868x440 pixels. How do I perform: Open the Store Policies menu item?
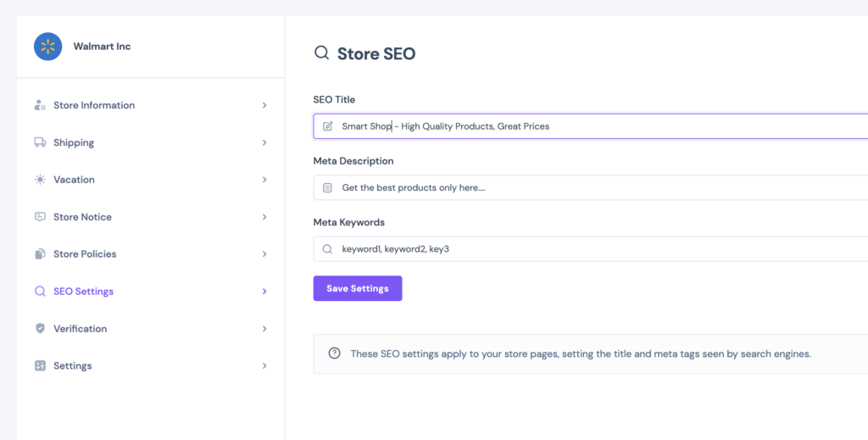(151, 254)
